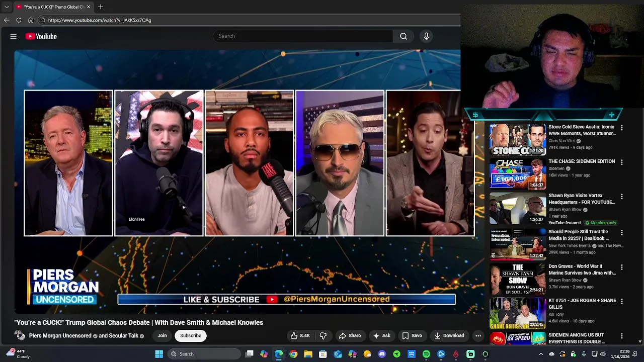
Task: Open options for Stone Cold Steve Austin video
Action: click(x=621, y=128)
